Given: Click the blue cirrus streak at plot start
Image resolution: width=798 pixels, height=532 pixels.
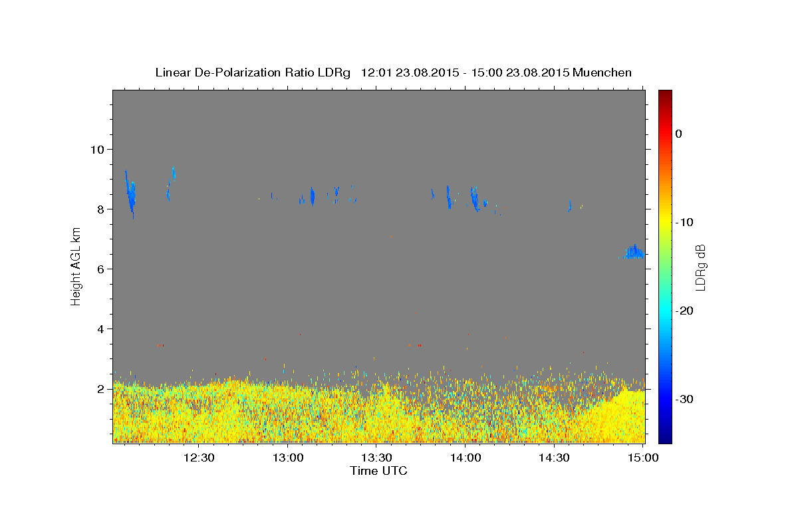Looking at the screenshot, I should tap(130, 194).
